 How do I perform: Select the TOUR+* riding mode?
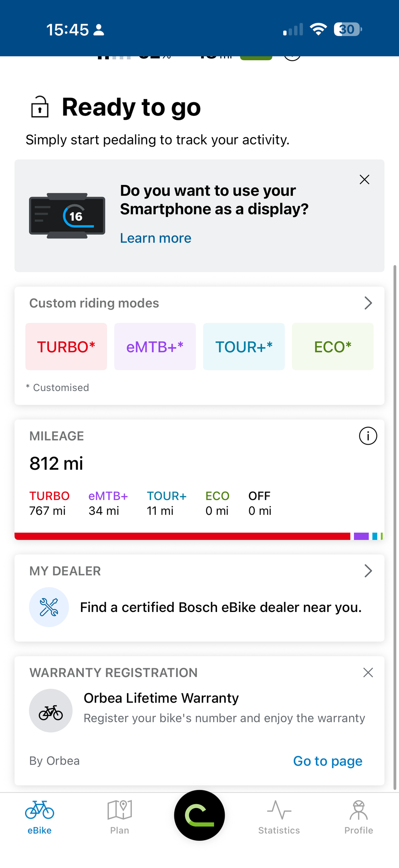[x=244, y=347]
